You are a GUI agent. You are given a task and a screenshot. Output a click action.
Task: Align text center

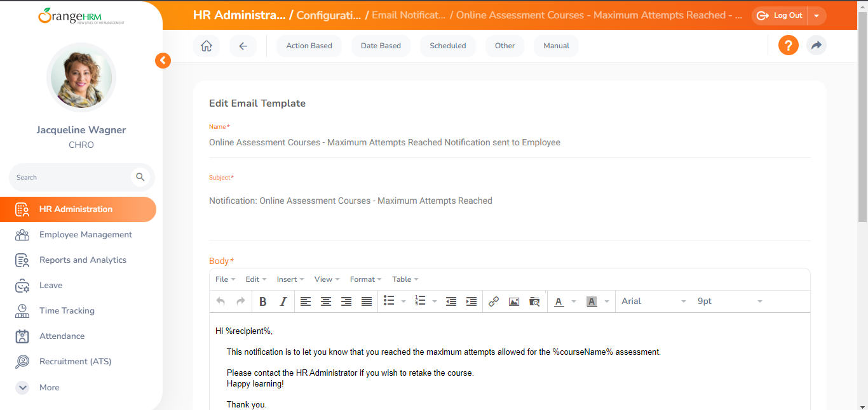coord(326,301)
